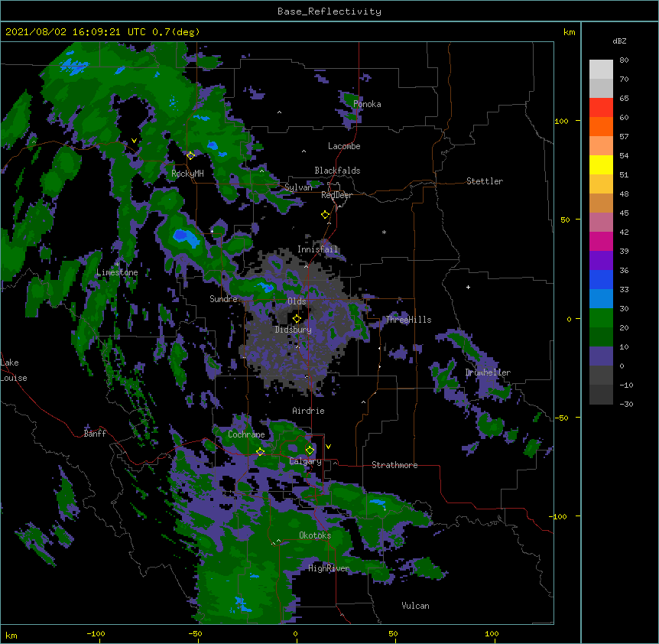Click the Limestone label

(117, 272)
